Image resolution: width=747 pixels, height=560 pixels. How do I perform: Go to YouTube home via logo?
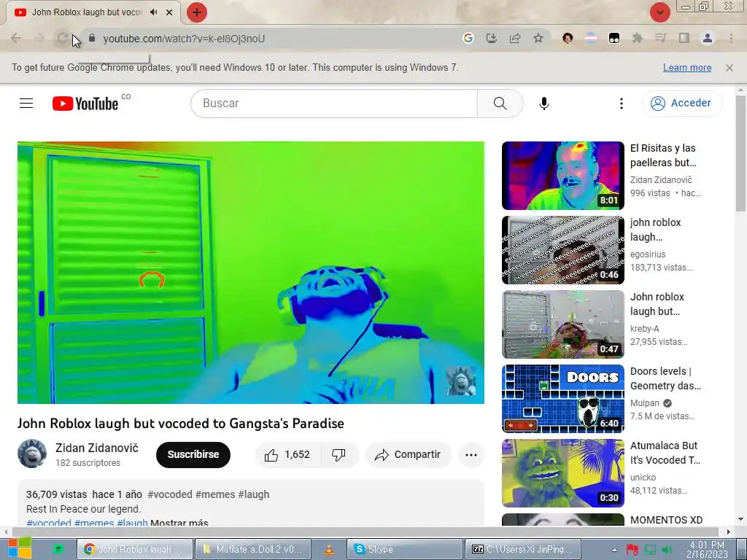[x=85, y=104]
